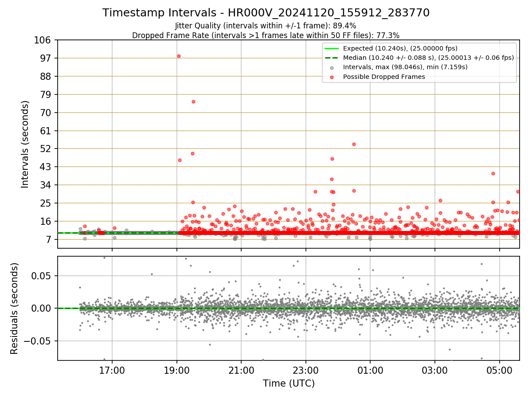Click the x-axis tick label 21:00
Image resolution: width=532 pixels, height=399 pixels.
click(x=241, y=370)
